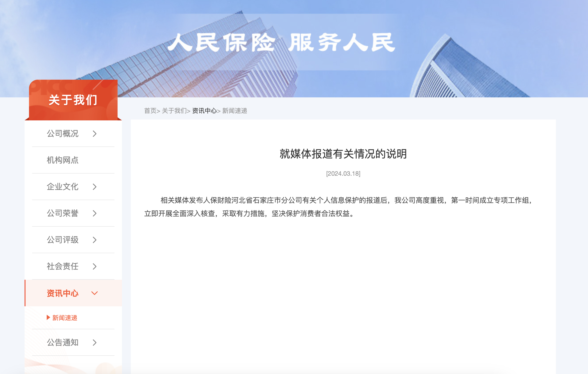The height and width of the screenshot is (374, 588).
Task: Click the 人民保险 服务人民 banner slogan
Action: tap(281, 42)
